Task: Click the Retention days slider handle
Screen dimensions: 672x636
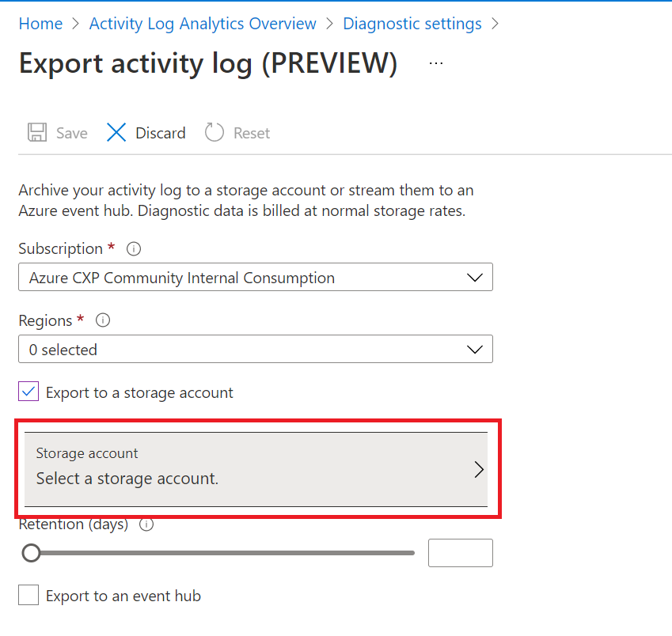Action: 32,553
